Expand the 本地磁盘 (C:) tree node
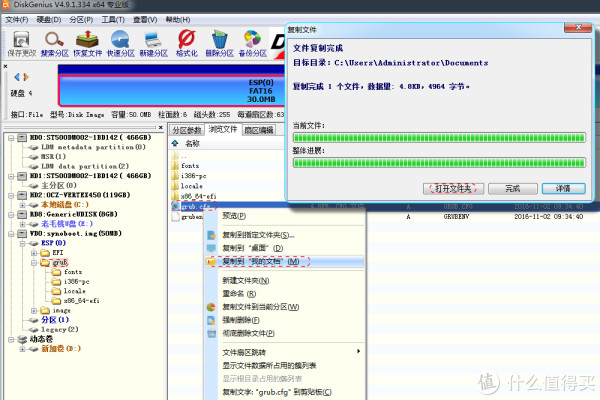 (22, 205)
